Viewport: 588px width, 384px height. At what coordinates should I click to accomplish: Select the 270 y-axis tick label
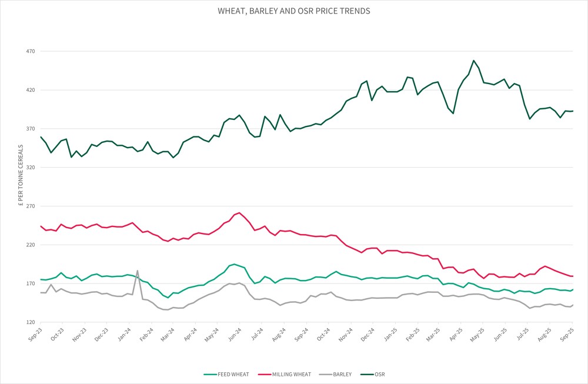[x=31, y=206]
